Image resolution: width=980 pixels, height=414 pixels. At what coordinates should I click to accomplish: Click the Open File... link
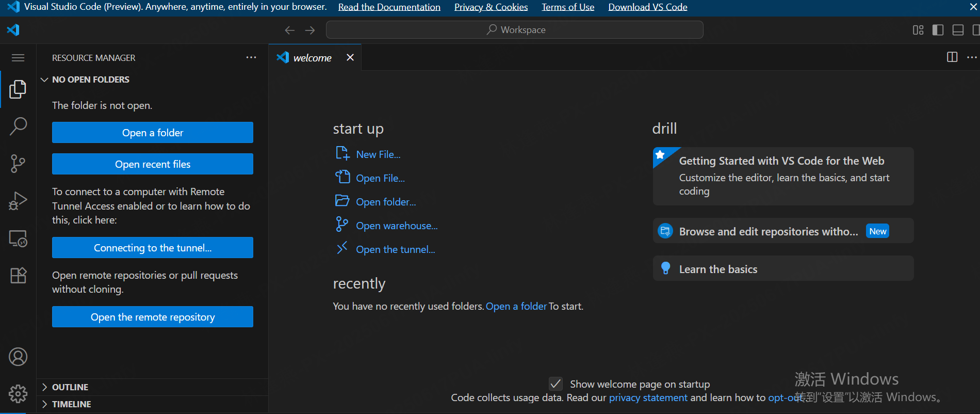[x=380, y=178]
